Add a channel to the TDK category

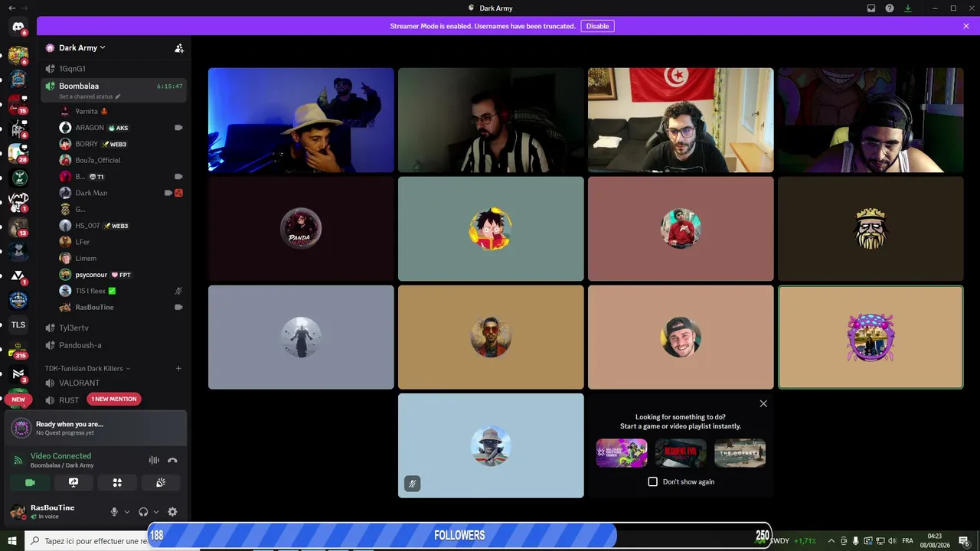pos(178,368)
